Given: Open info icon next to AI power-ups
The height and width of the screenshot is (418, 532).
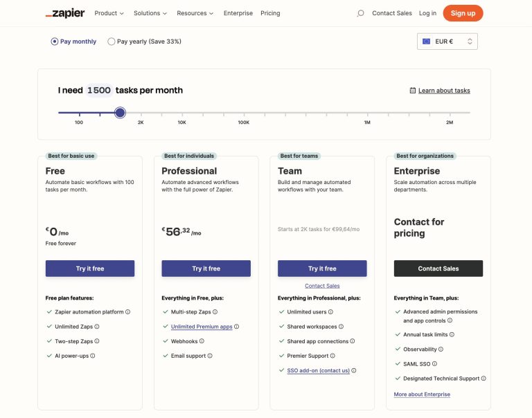Looking at the screenshot, I should pyautogui.click(x=93, y=356).
